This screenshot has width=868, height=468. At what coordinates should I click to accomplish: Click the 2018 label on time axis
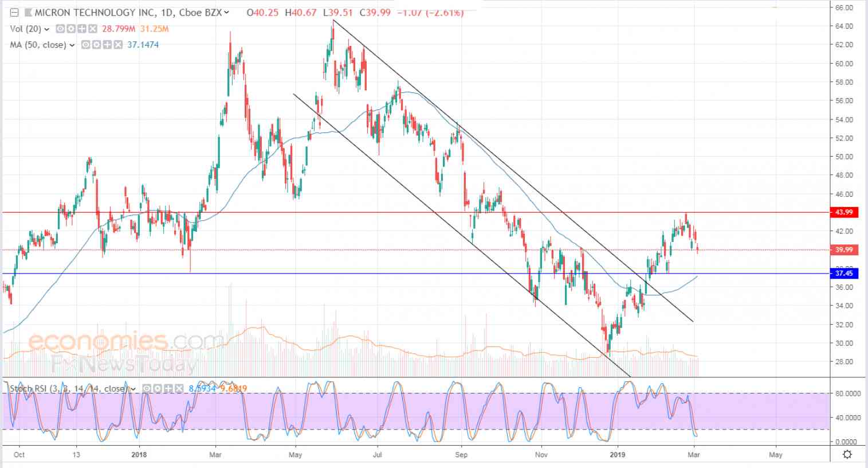pos(139,455)
